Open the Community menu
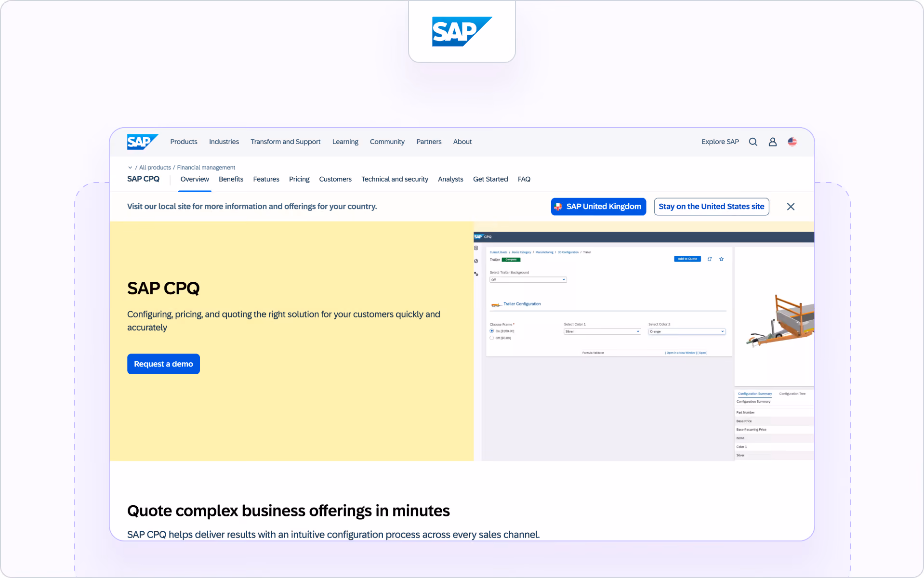Image resolution: width=924 pixels, height=578 pixels. point(387,142)
